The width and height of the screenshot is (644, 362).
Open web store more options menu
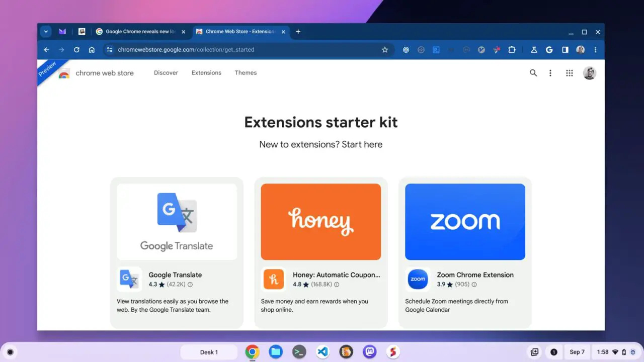tap(550, 73)
